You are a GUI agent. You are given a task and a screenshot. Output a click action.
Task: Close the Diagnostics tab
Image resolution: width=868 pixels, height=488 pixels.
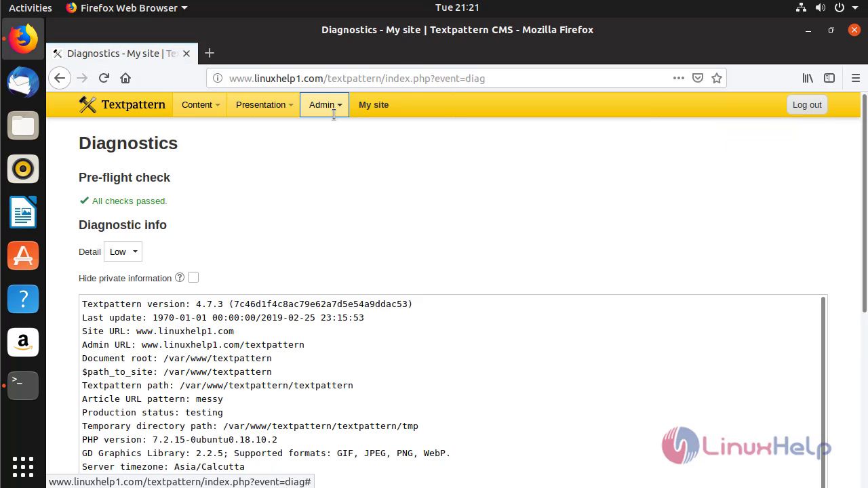tap(186, 53)
